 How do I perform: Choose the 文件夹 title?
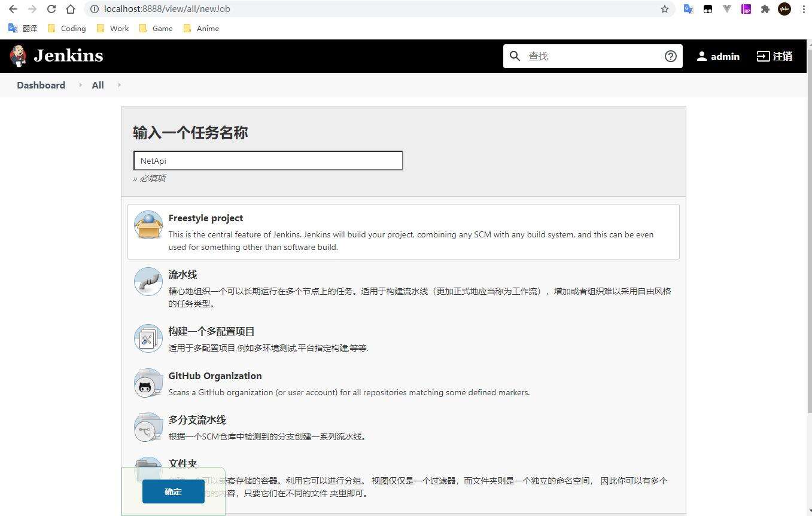(183, 464)
